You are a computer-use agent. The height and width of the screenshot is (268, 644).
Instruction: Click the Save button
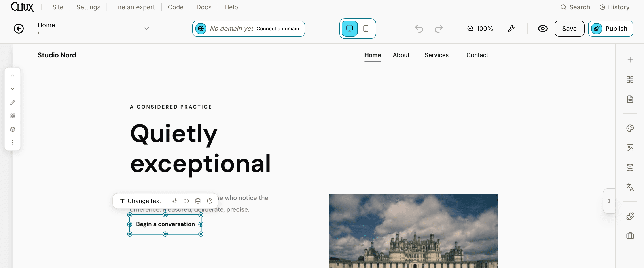point(569,28)
